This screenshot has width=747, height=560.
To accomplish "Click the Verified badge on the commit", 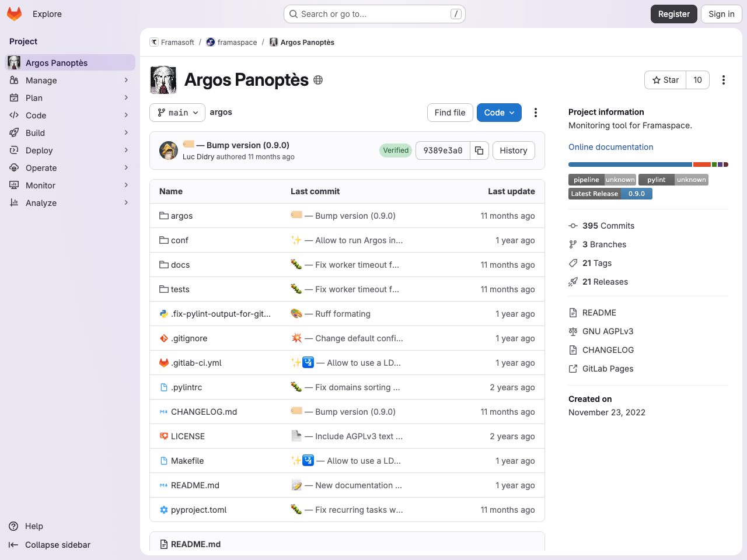I will click(x=395, y=150).
